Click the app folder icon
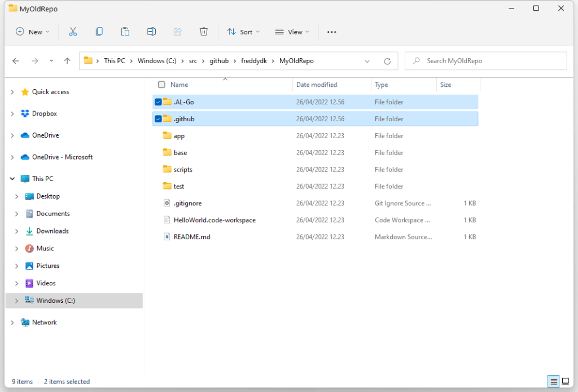 click(167, 135)
